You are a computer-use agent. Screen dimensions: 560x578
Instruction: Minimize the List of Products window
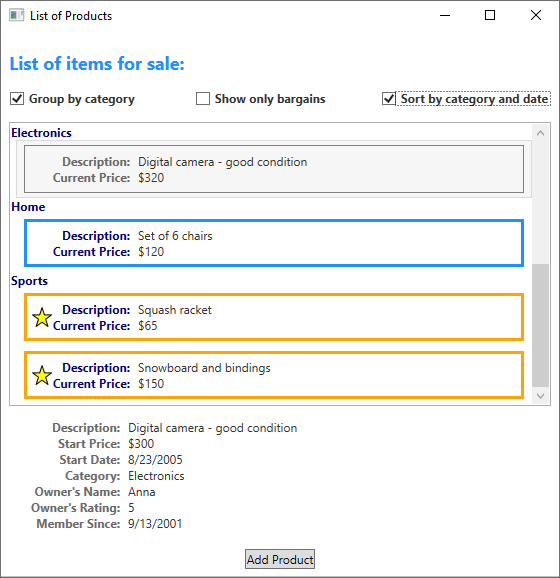[445, 15]
